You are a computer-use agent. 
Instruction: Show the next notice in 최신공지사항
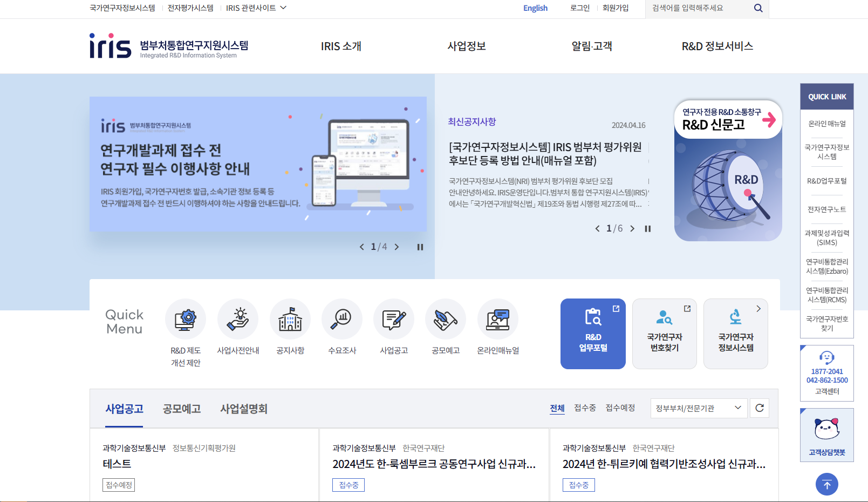[632, 229]
